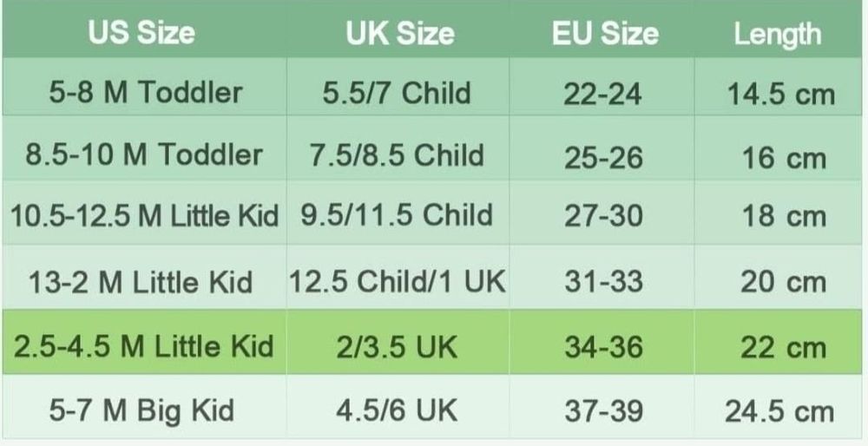Select the 10.5-12.5 M Little Kid cell

click(x=145, y=216)
